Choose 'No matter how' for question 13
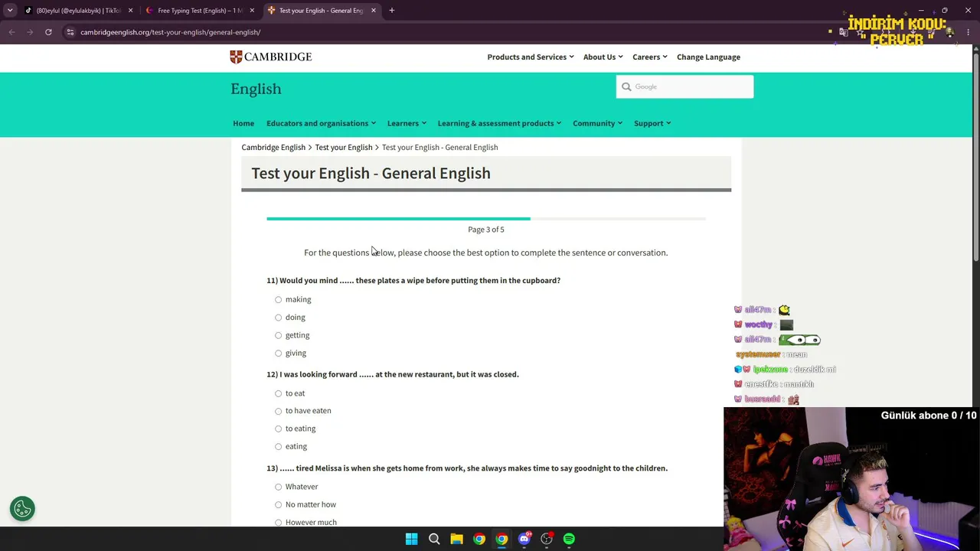This screenshot has width=980, height=551. [x=278, y=505]
